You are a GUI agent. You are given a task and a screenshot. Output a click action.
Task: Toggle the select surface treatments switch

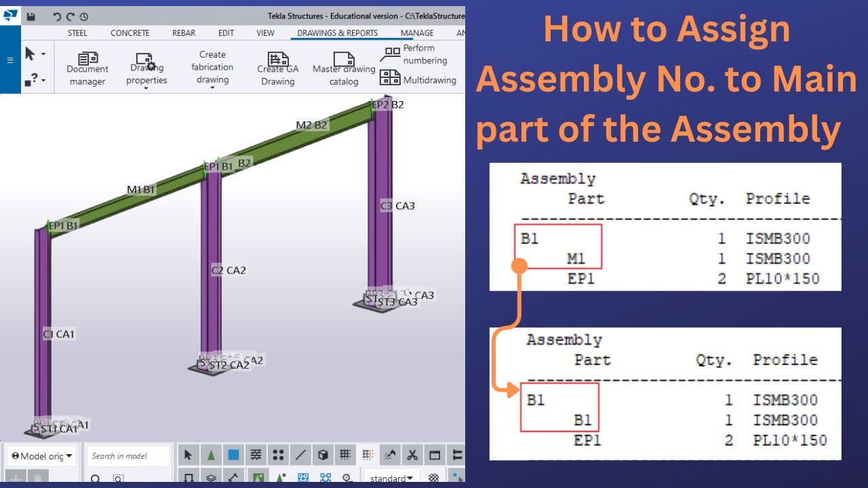coord(256,455)
